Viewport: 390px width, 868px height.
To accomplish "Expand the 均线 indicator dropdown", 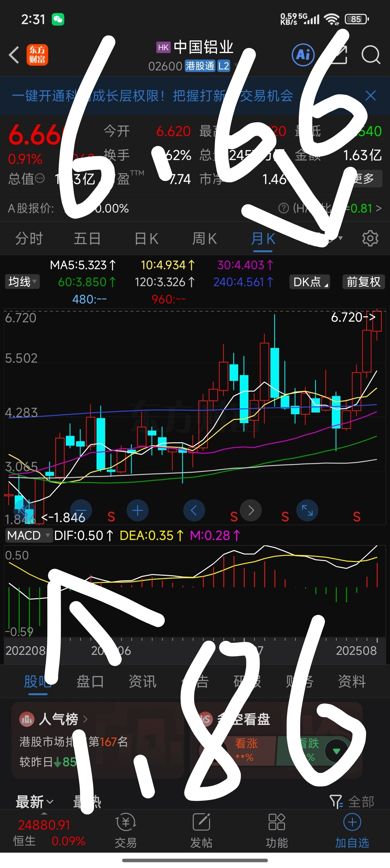I will (x=22, y=282).
